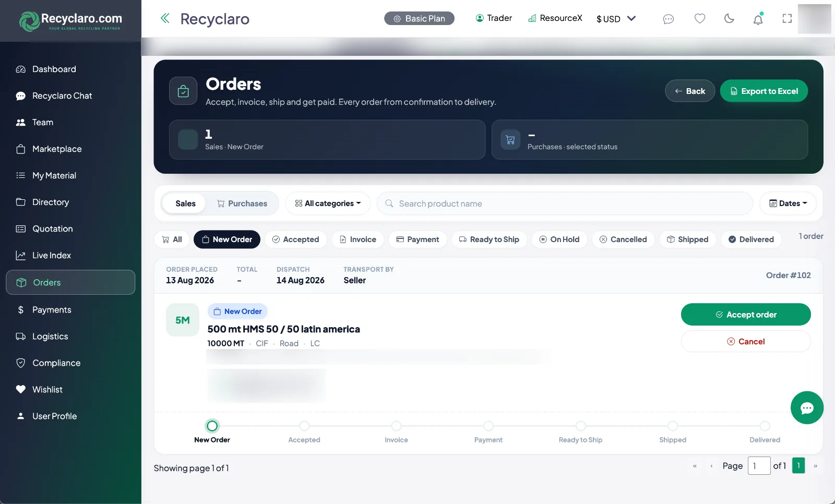
Task: Open Live Index in sidebar
Action: pos(70,255)
